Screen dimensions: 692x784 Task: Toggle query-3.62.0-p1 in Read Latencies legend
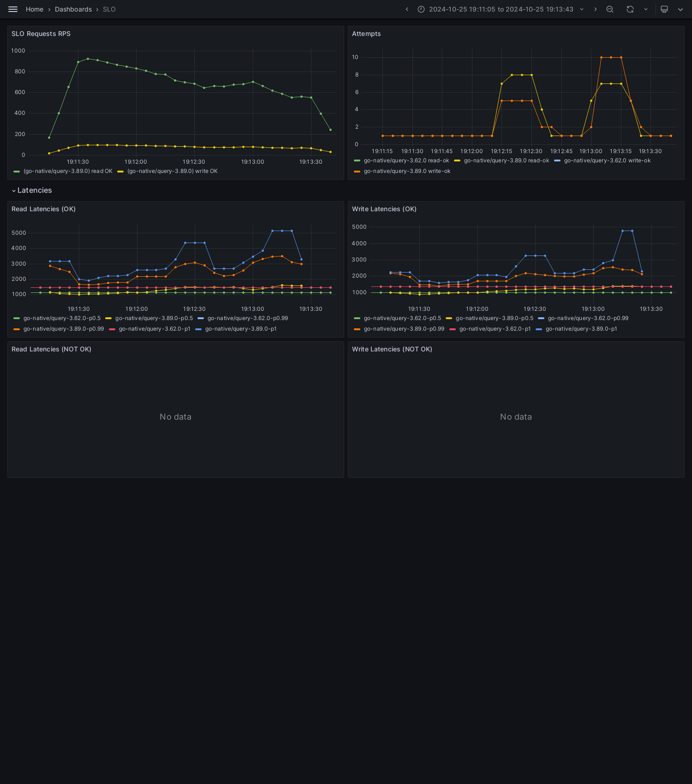coord(155,329)
